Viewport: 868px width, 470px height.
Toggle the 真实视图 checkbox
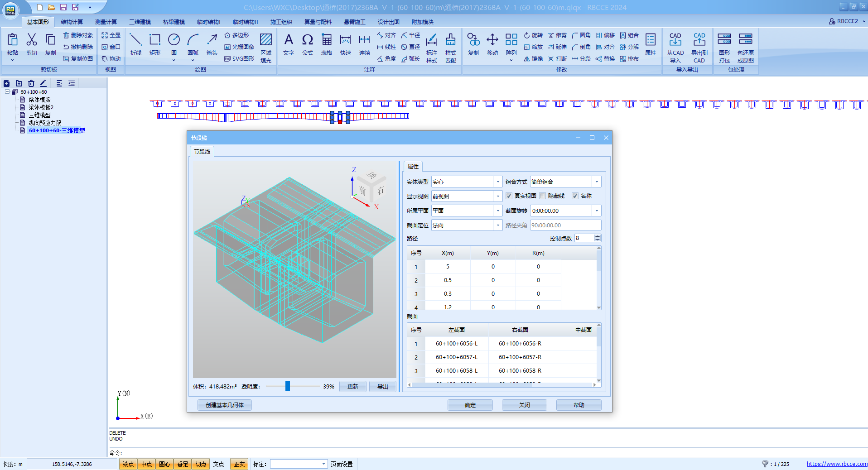509,196
